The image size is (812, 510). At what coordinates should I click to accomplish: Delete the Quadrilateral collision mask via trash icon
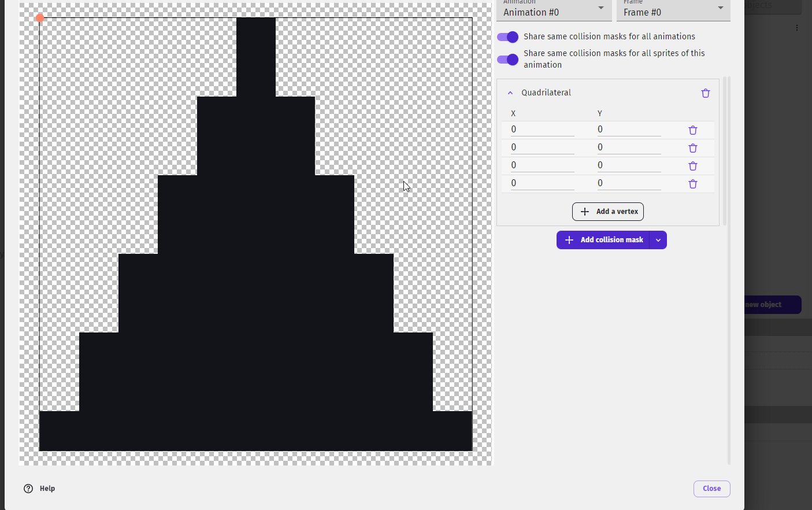click(x=705, y=93)
